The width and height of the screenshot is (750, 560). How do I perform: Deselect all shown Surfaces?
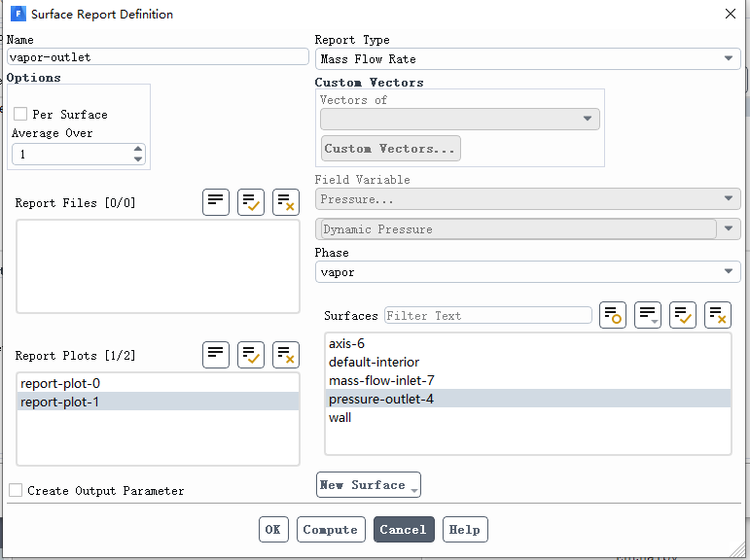point(718,315)
